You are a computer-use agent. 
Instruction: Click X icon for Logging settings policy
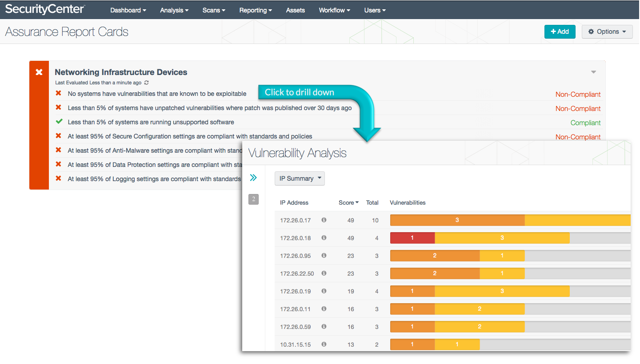[x=58, y=178]
